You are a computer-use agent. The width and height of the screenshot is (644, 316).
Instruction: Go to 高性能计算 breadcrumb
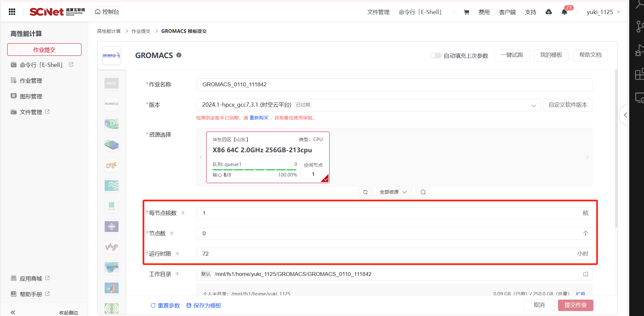click(x=109, y=31)
